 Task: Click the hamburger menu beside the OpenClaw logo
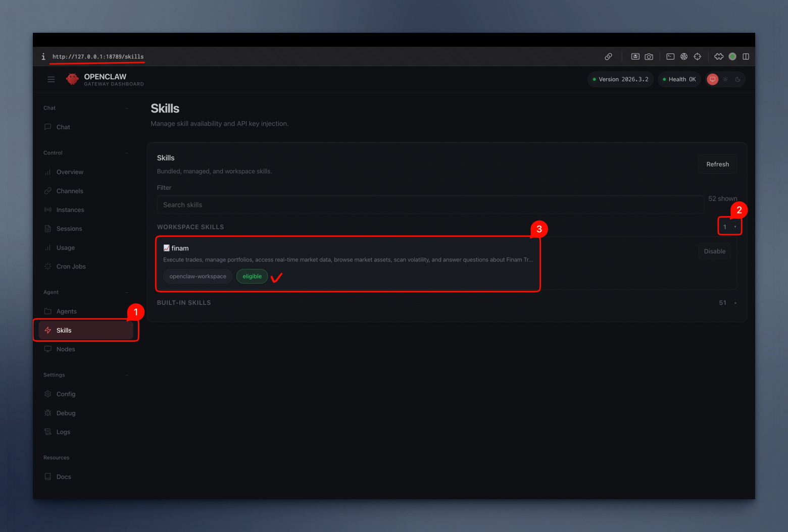51,79
